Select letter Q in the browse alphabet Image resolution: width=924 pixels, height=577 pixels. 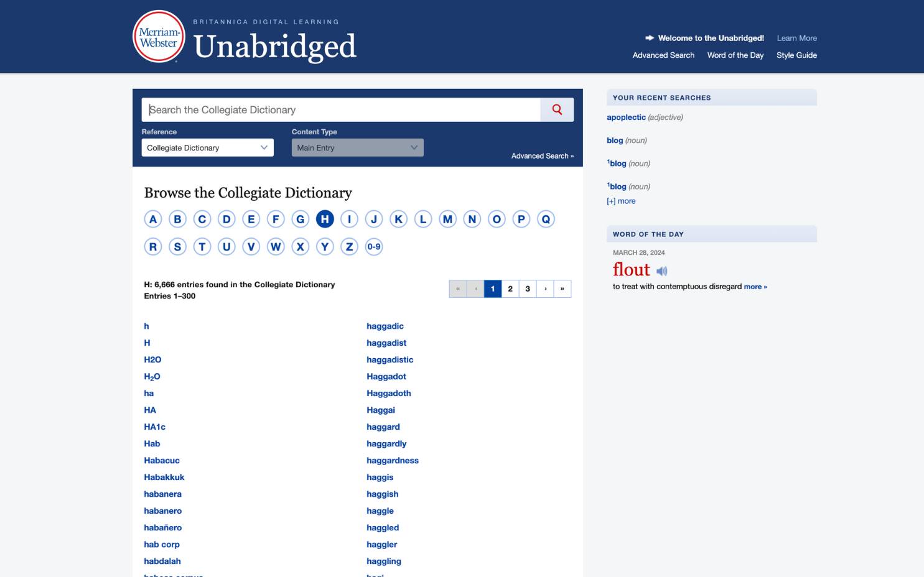546,219
